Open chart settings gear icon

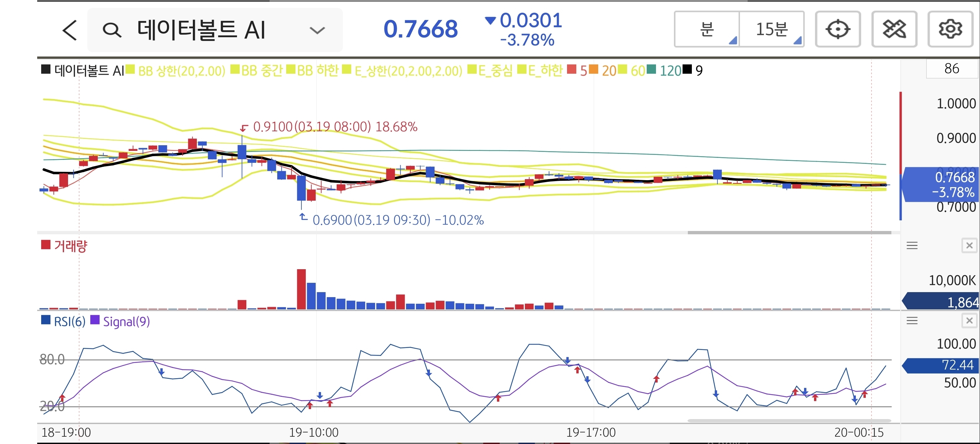pos(950,29)
